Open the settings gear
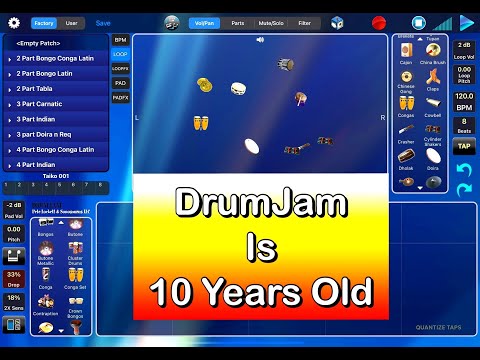The image size is (480, 360). coord(14,23)
